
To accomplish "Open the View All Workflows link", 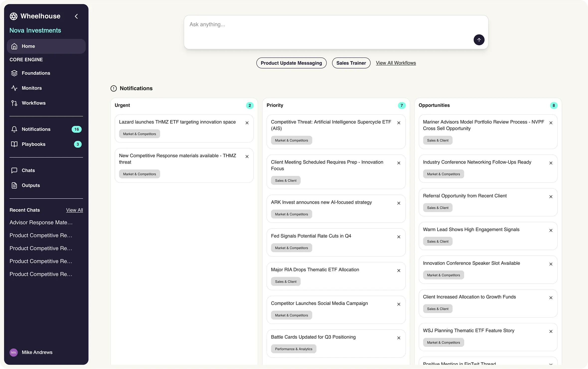I will click(x=396, y=63).
